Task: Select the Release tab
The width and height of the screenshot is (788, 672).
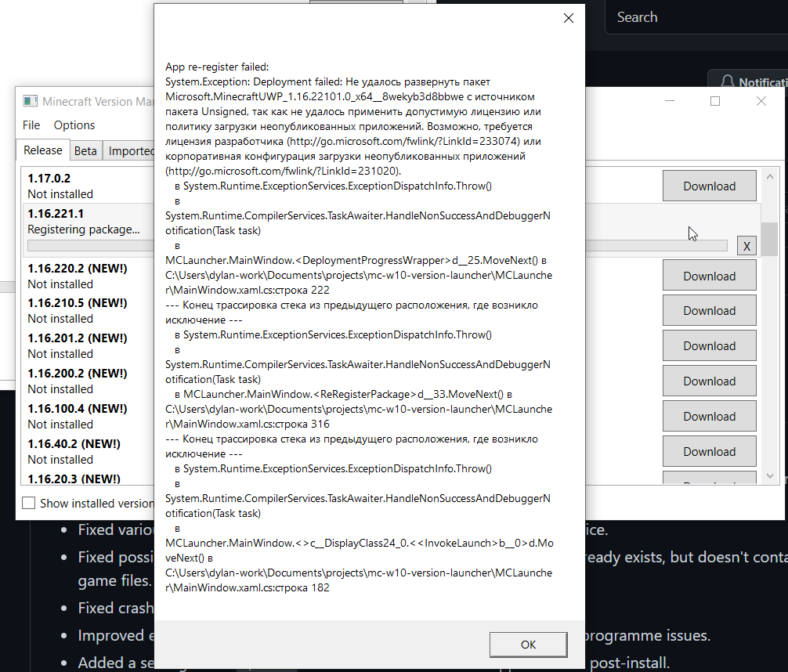Action: (x=42, y=150)
